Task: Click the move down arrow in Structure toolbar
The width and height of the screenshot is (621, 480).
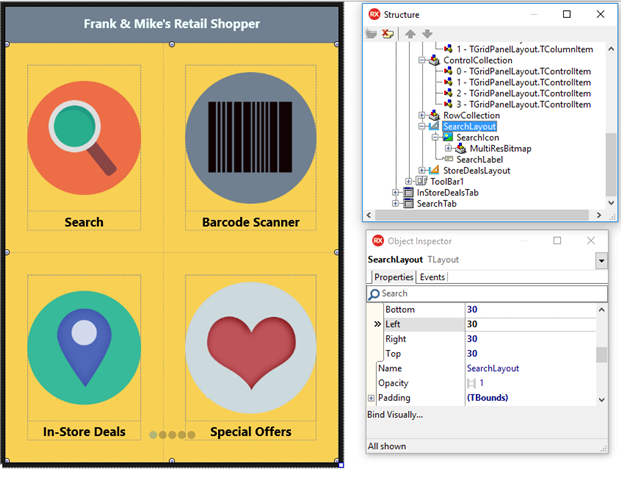Action: [x=427, y=34]
